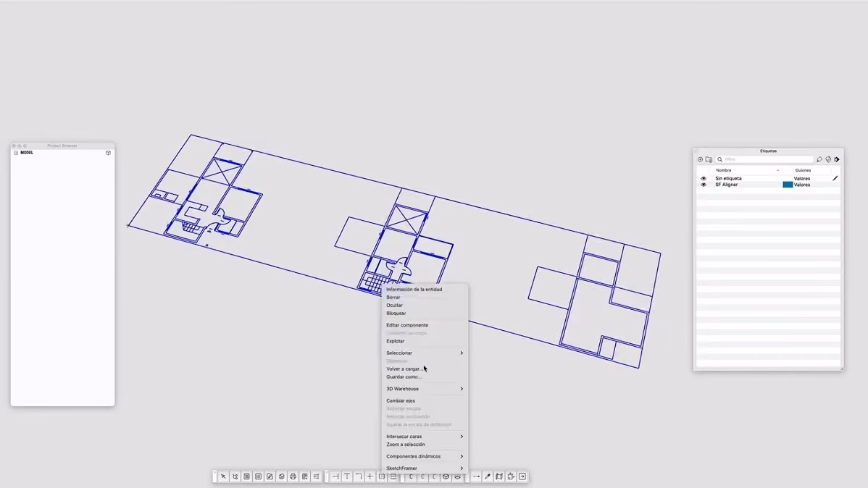Screen dimensions: 868x488
Task: Open the blue color swatch of SF Aligner
Action: click(787, 185)
